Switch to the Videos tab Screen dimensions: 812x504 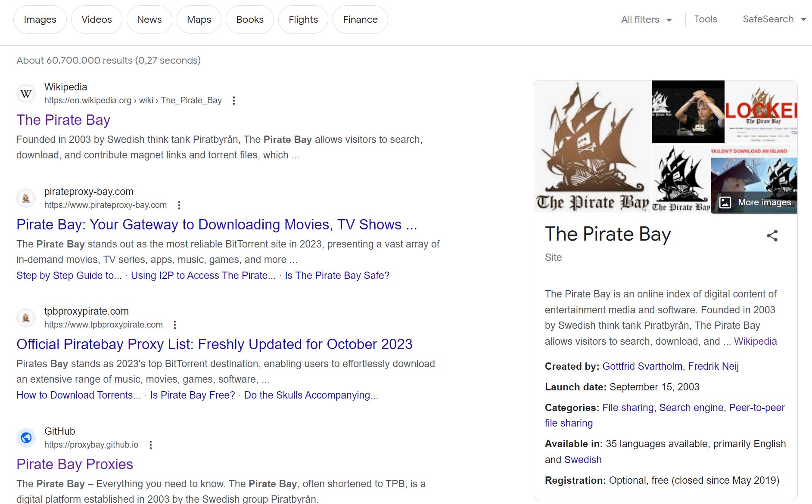coord(96,19)
